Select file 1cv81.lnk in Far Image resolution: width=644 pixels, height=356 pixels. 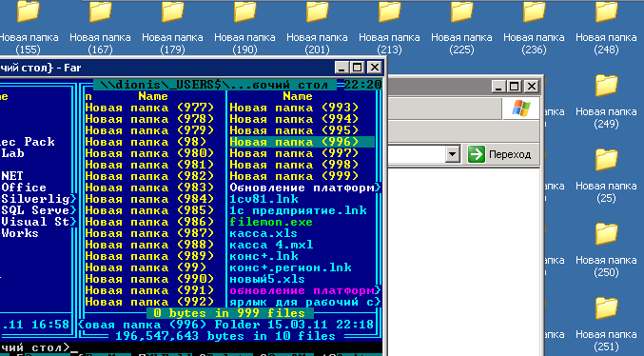point(264,199)
